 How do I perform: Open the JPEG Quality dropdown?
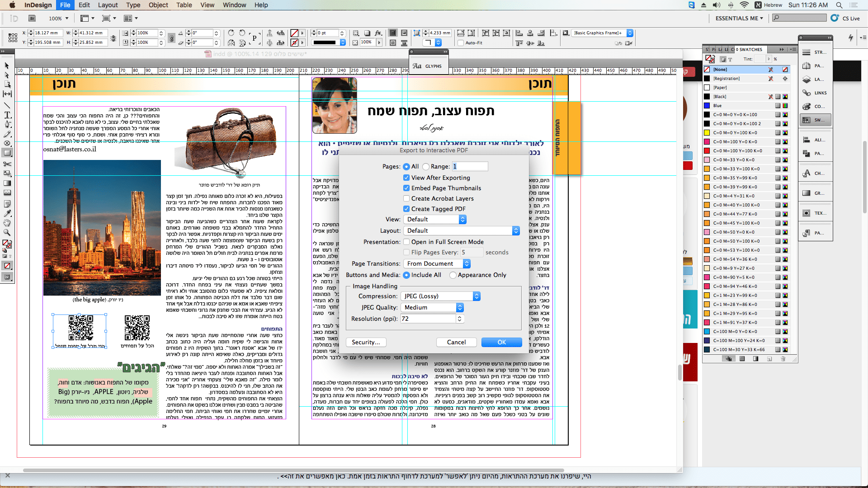432,307
